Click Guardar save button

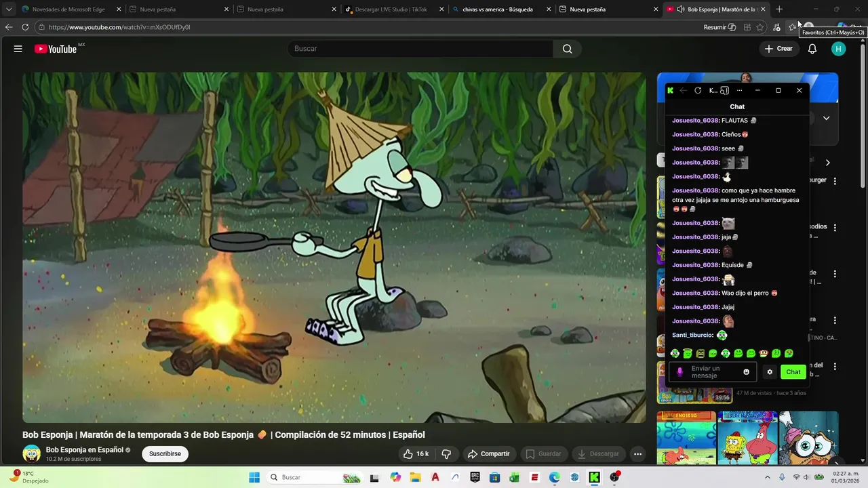click(x=544, y=453)
